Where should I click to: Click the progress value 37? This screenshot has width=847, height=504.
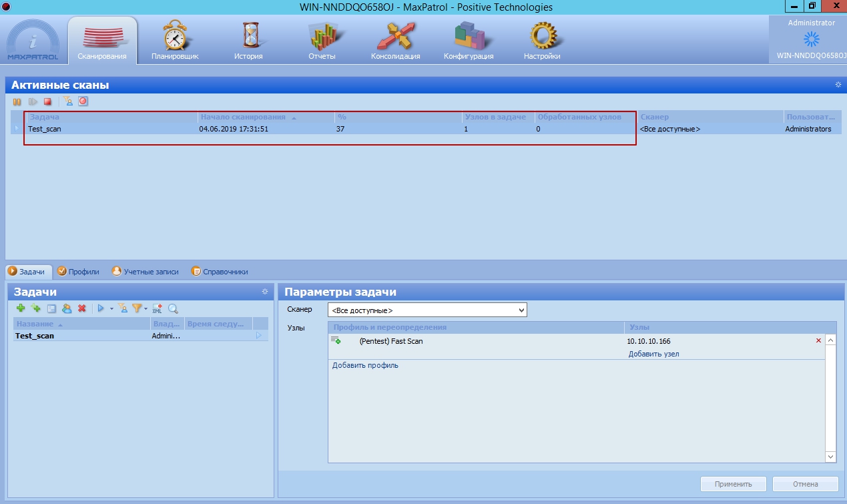(340, 129)
